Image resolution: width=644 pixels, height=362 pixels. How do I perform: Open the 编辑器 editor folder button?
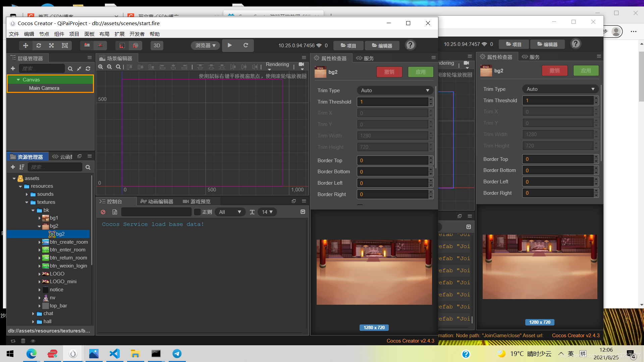click(382, 46)
